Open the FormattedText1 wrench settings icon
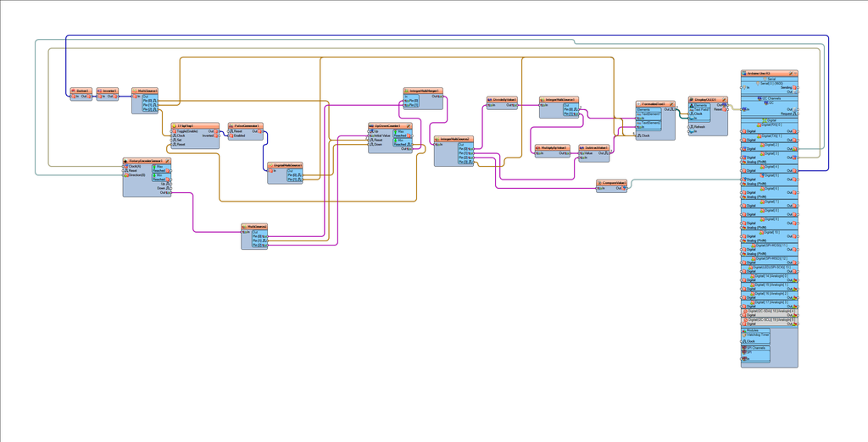Viewport: 868px width, 442px height. coord(672,104)
